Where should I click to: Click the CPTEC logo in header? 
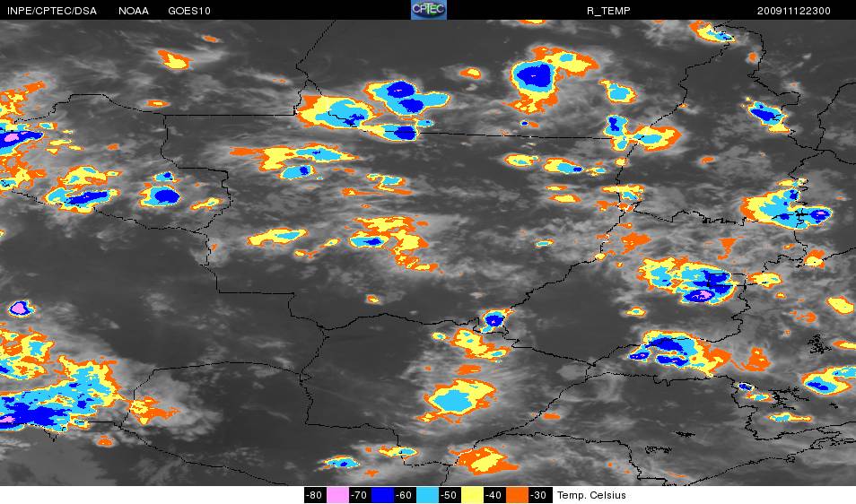429,10
